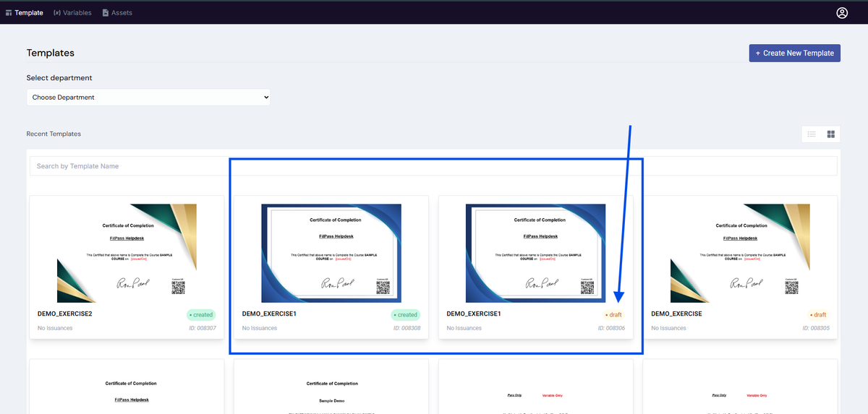Viewport: 868px width, 414px height.
Task: Click the DEMO_EXERCISE2 template name
Action: click(x=65, y=314)
